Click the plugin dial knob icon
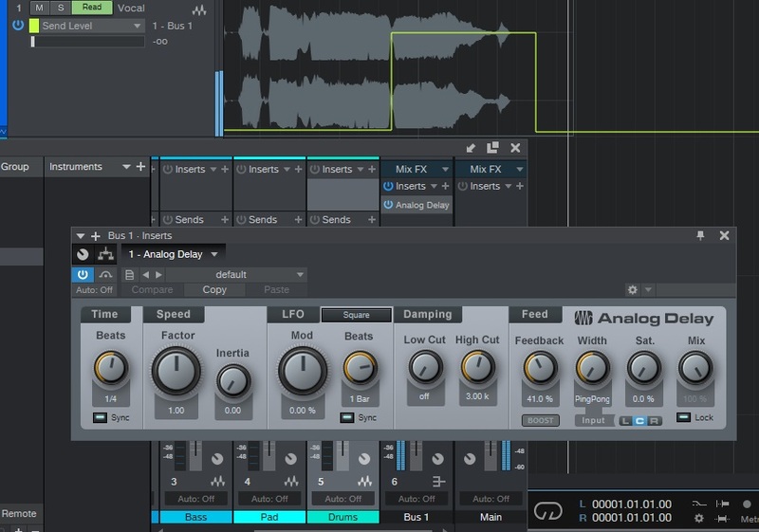The width and height of the screenshot is (759, 532). pos(83,254)
